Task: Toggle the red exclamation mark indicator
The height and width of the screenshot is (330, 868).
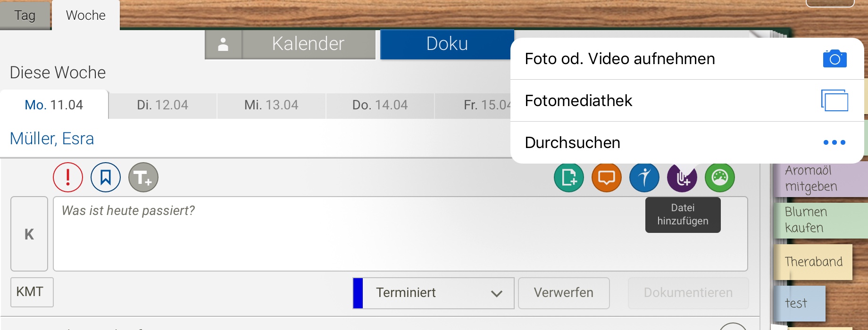Action: coord(67,177)
